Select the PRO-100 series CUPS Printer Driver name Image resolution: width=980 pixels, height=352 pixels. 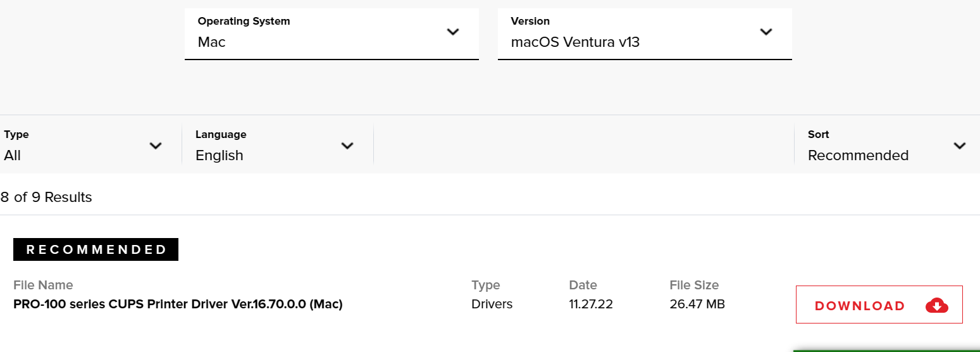click(178, 305)
